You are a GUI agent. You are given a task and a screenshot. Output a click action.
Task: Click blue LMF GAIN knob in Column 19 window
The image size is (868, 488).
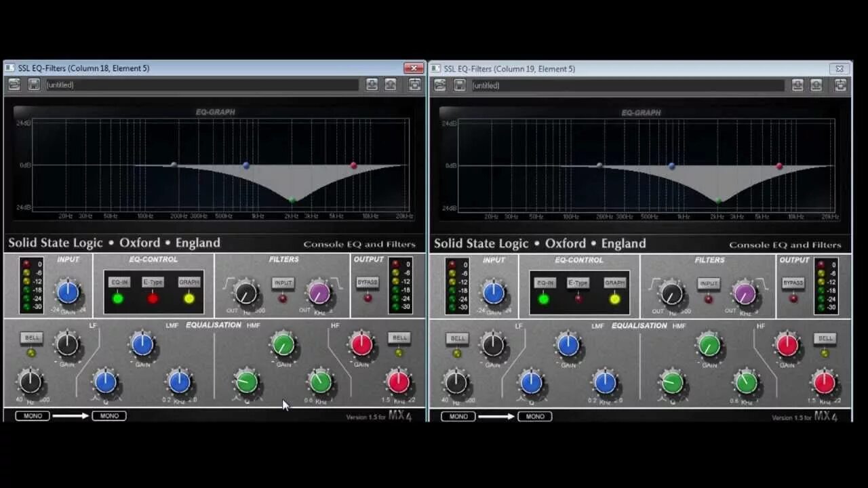(x=568, y=345)
